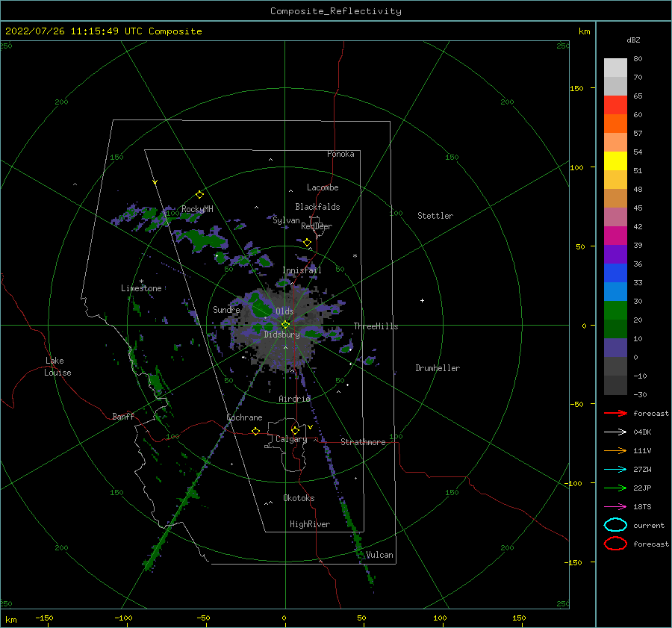Click the Banff label

pos(123,416)
